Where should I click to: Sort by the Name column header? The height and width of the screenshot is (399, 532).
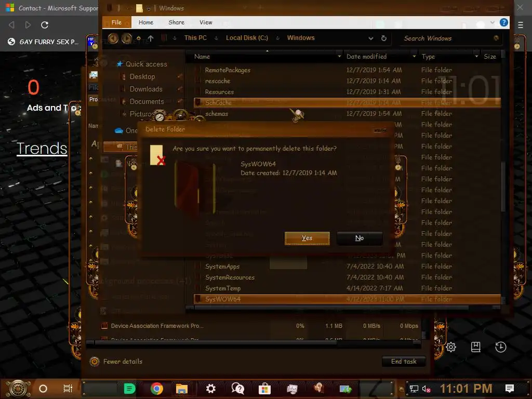click(202, 57)
